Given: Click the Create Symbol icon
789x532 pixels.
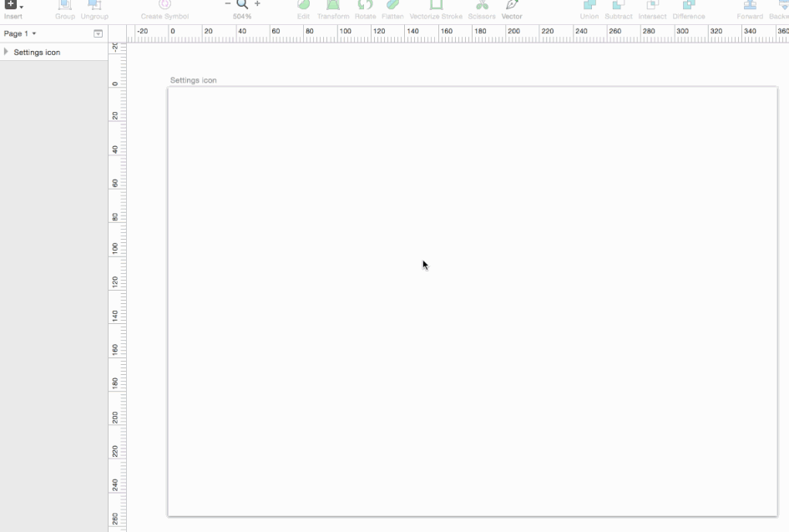Looking at the screenshot, I should click(164, 5).
